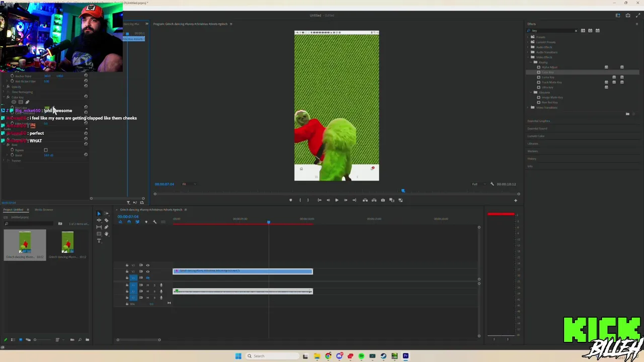Toggle the Bypass checkbox in Effect Controls

pos(46,150)
